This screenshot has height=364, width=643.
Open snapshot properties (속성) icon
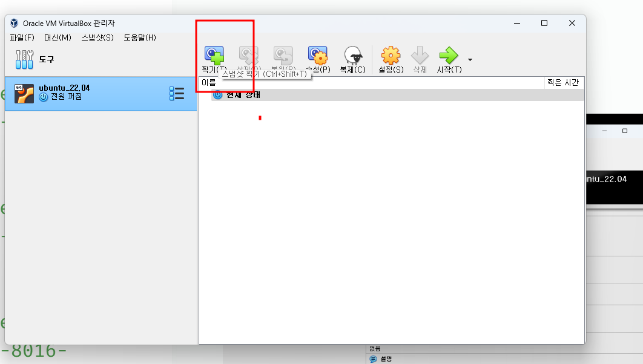click(x=318, y=56)
